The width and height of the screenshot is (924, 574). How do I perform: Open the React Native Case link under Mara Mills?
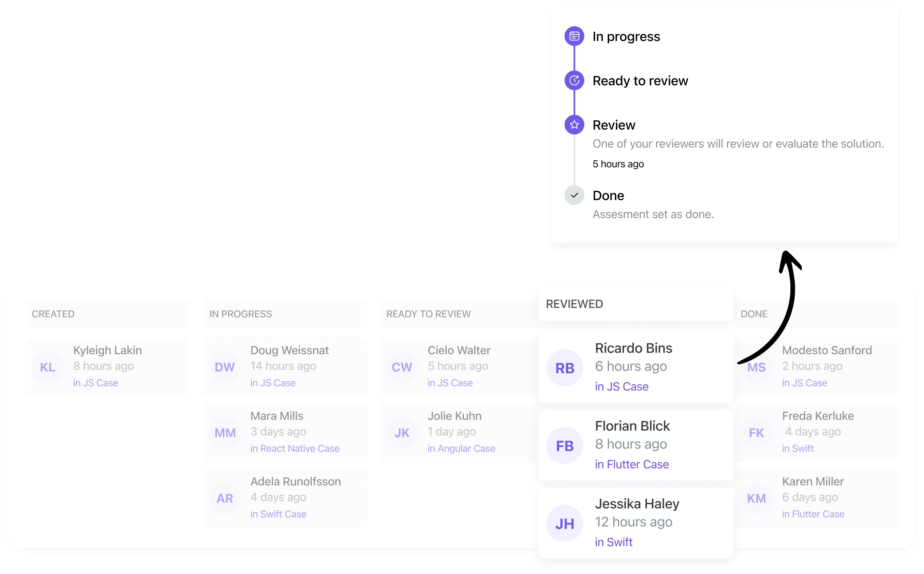[x=295, y=448]
